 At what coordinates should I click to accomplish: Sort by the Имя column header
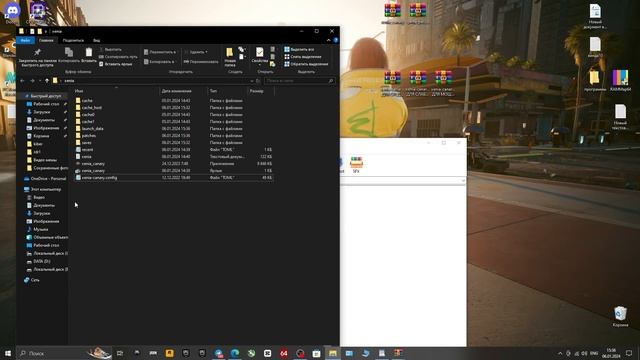pyautogui.click(x=116, y=91)
